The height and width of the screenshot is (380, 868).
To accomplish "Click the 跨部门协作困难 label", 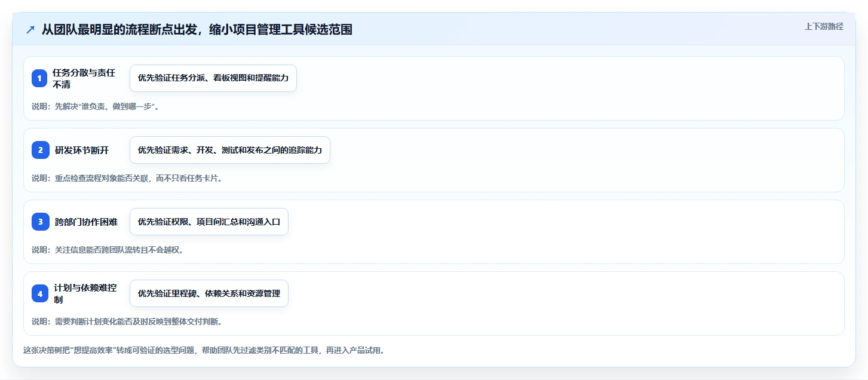I will coord(86,222).
